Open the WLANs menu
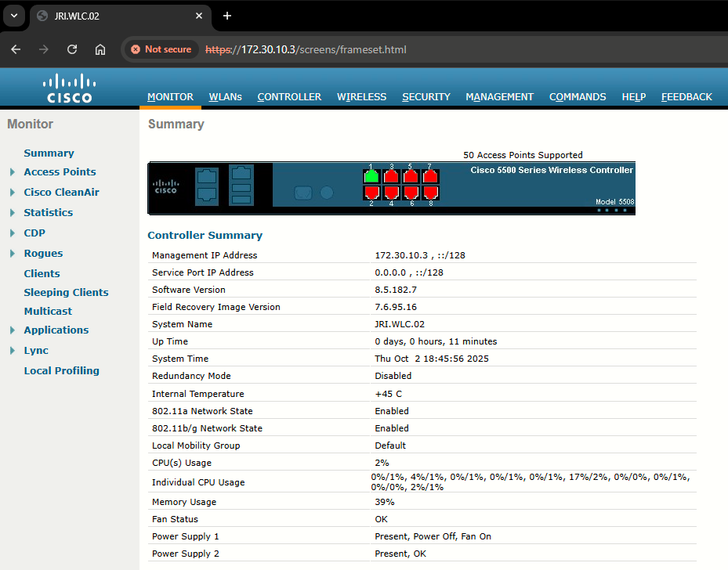The width and height of the screenshot is (728, 570). [225, 97]
